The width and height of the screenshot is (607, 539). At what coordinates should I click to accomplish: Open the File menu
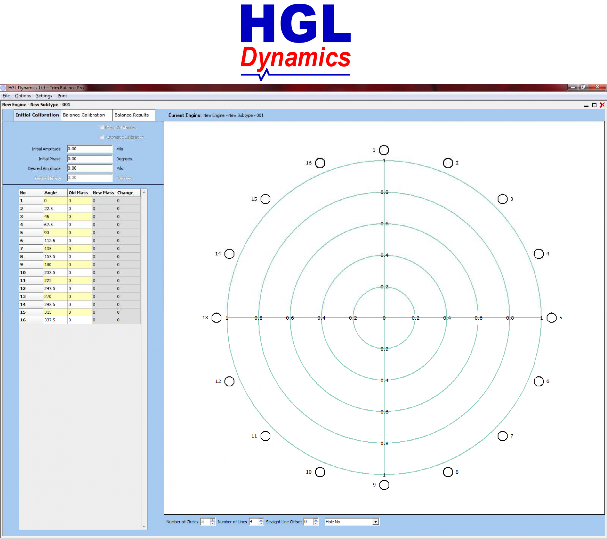6,96
